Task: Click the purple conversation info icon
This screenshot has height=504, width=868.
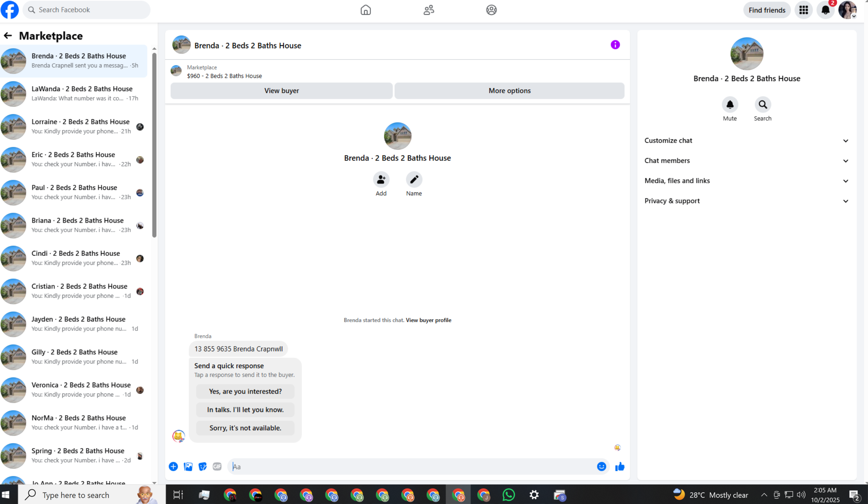Action: point(615,45)
